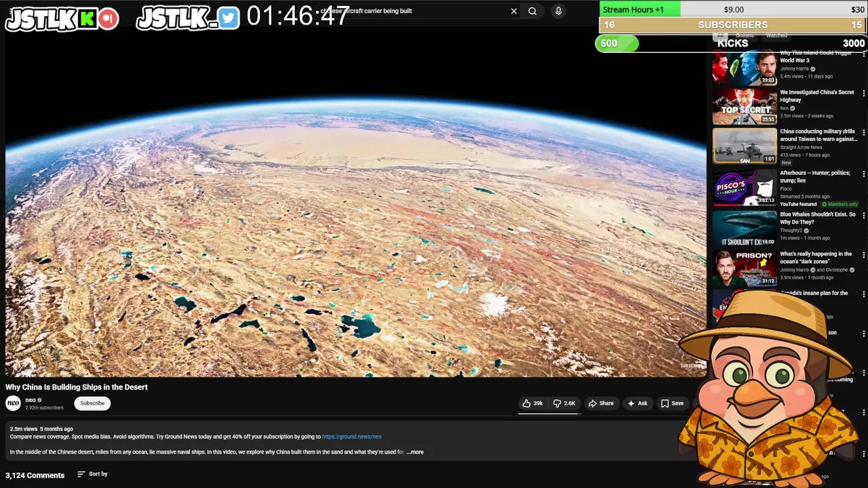Open options menu for dark zones video
Image resolution: width=868 pixels, height=488 pixels.
(x=863, y=255)
